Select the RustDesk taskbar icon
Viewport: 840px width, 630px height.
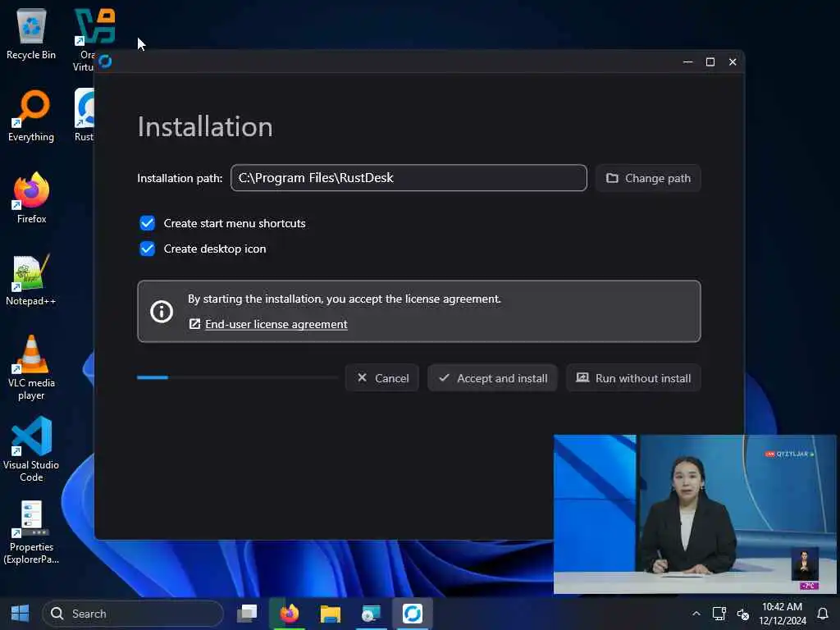pos(413,614)
